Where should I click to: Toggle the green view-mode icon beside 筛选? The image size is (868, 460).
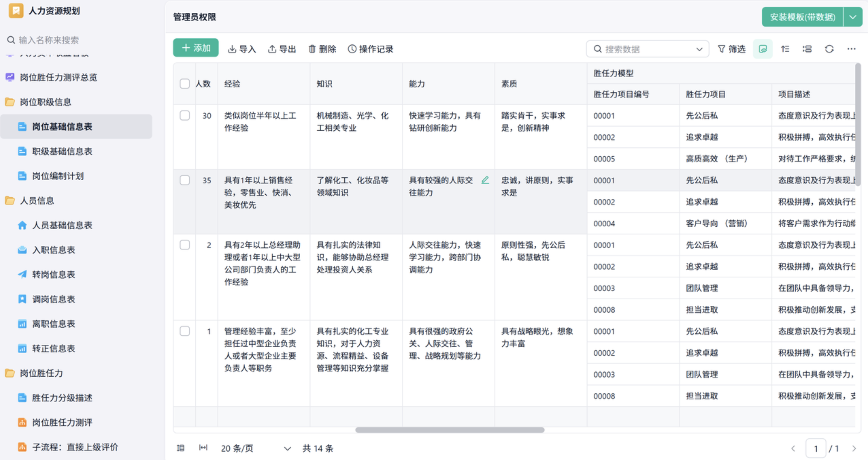[763, 49]
